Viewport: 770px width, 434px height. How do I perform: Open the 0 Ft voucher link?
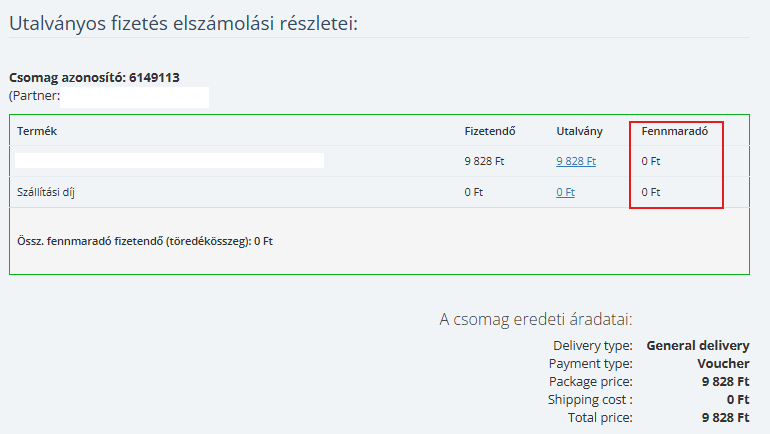[x=565, y=192]
